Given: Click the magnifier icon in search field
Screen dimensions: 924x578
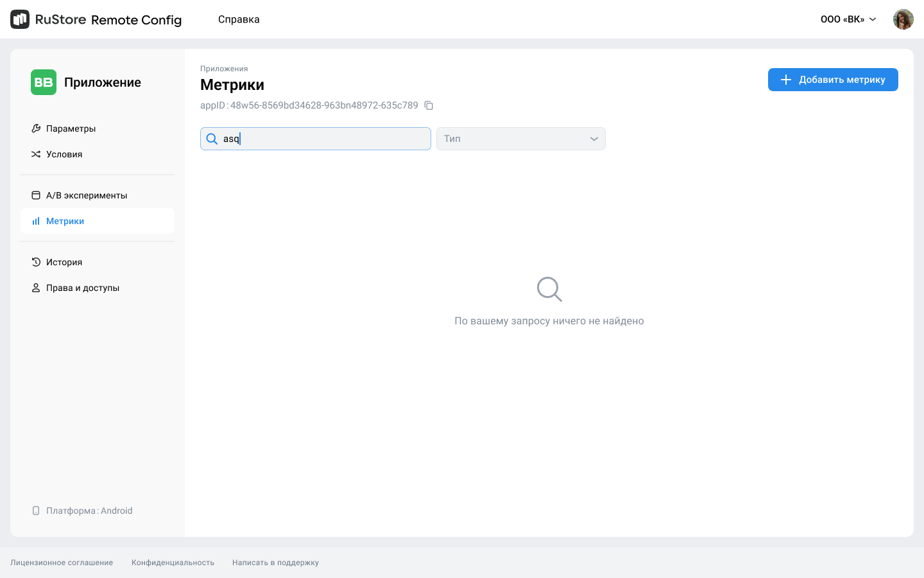Looking at the screenshot, I should [x=212, y=139].
